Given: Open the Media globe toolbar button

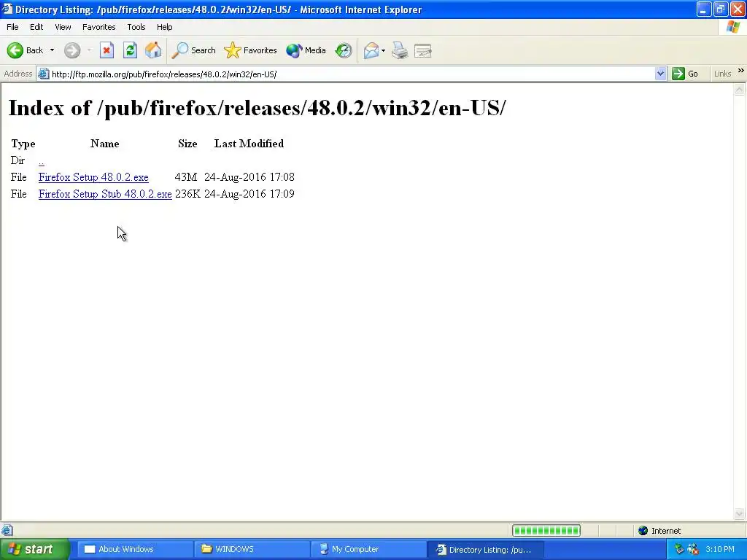Looking at the screenshot, I should [x=306, y=50].
